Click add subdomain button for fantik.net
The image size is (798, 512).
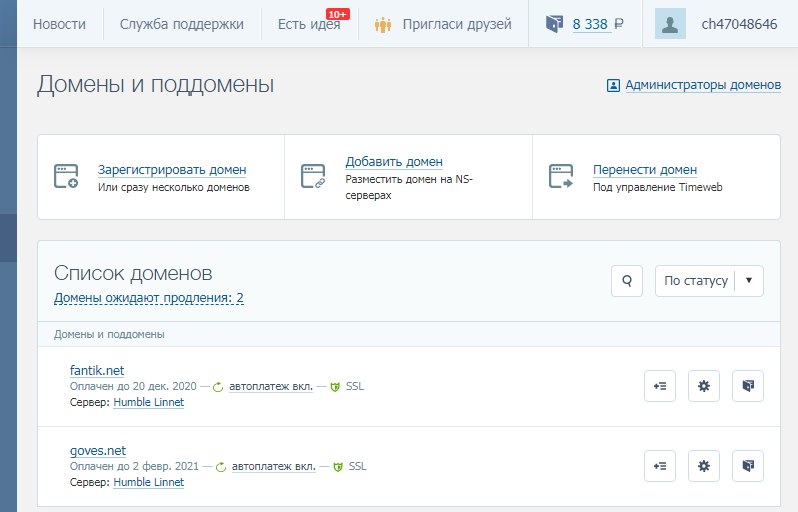pos(660,386)
